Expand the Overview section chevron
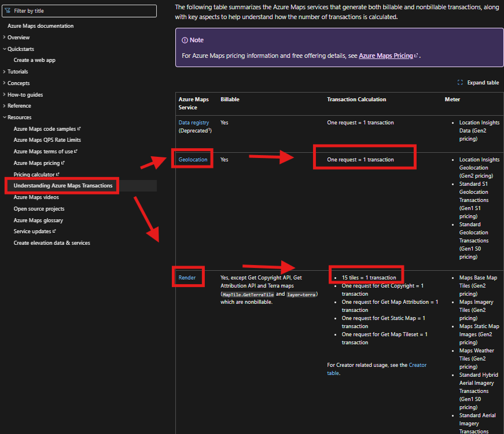This screenshot has width=504, height=434. [x=4, y=37]
